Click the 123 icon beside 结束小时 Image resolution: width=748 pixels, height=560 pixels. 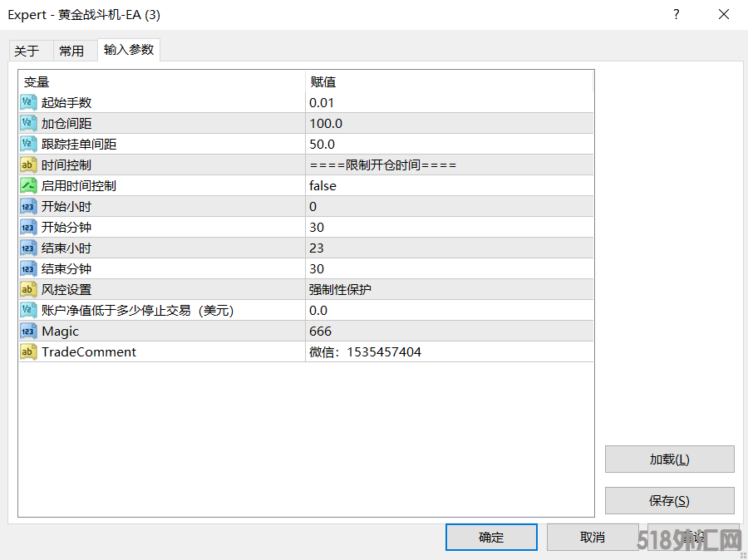[27, 248]
